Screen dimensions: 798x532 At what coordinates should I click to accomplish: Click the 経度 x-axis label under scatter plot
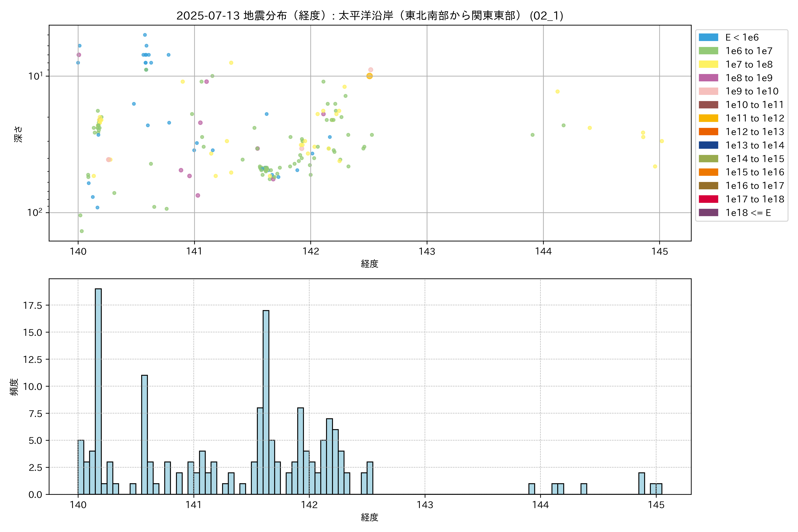click(370, 264)
